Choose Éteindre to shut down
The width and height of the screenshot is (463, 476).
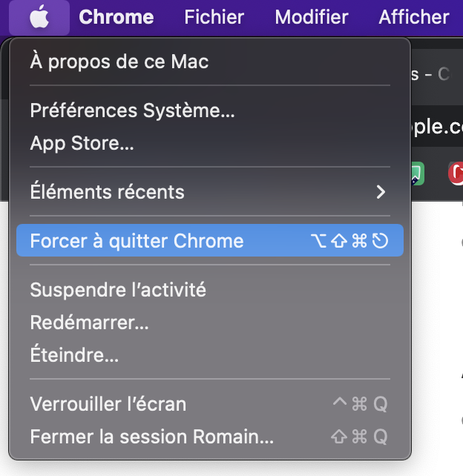tap(74, 355)
